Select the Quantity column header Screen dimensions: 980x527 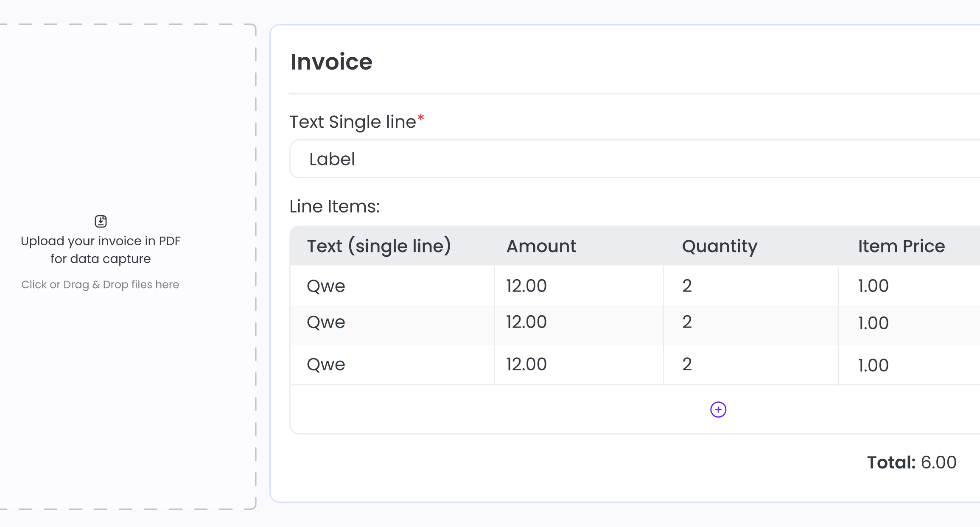click(720, 246)
